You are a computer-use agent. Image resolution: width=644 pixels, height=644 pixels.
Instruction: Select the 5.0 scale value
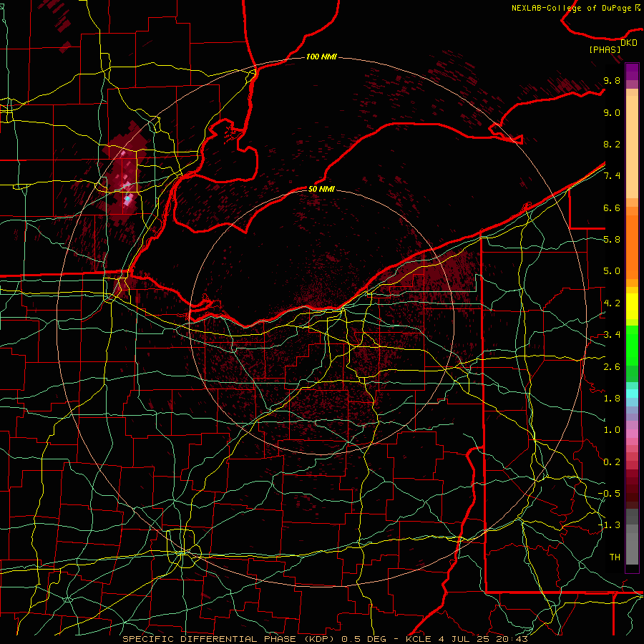click(612, 271)
